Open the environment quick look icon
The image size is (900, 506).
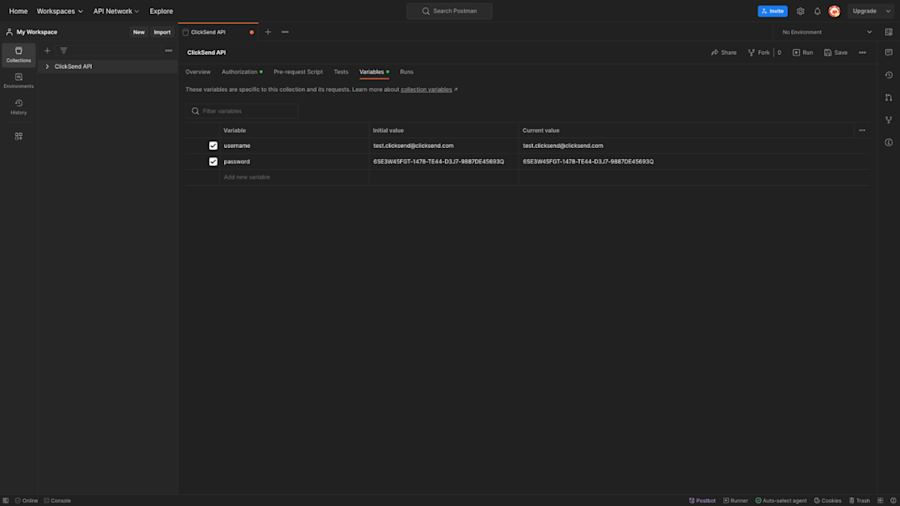(889, 32)
